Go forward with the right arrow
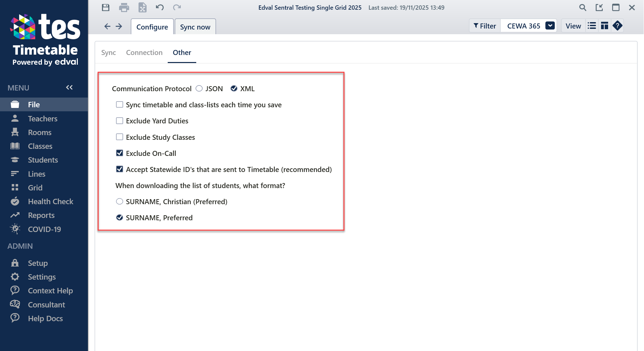This screenshot has width=644, height=351. (119, 26)
